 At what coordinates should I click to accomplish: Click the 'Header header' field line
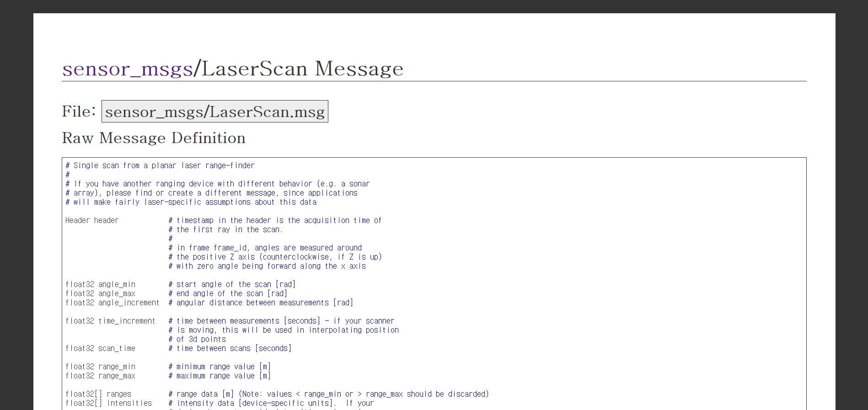(92, 220)
